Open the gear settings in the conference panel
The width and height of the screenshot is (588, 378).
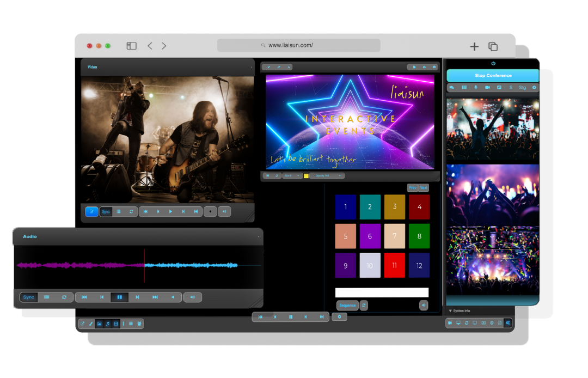(x=534, y=87)
